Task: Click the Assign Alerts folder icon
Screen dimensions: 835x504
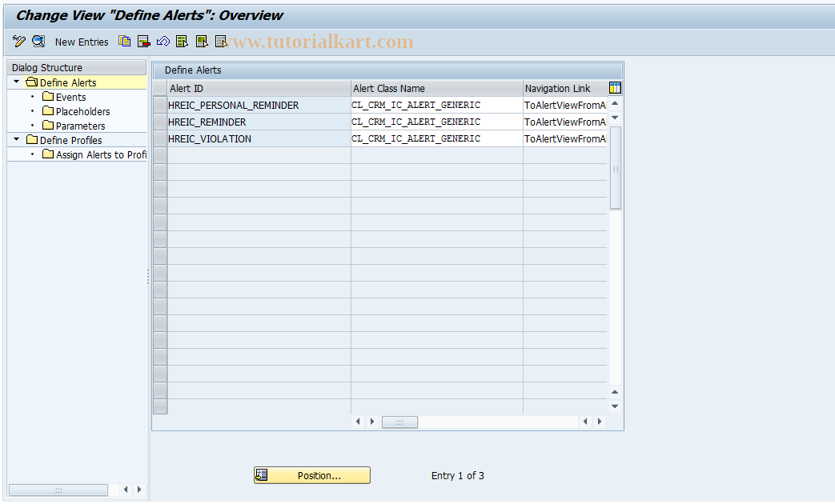Action: [48, 154]
